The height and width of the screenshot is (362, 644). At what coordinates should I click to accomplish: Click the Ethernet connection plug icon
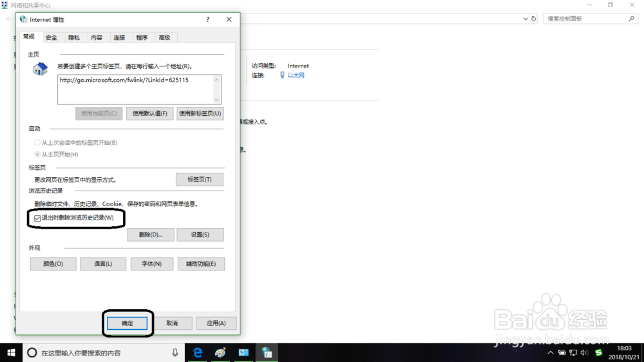tap(282, 75)
